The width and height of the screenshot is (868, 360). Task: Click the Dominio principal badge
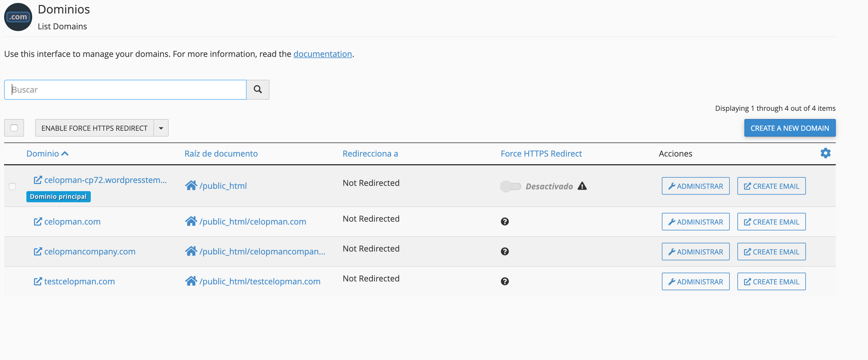58,197
